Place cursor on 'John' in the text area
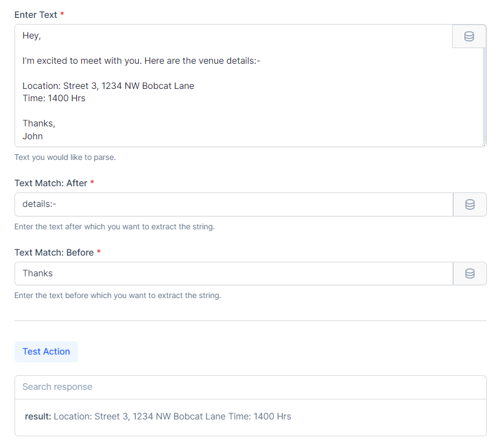The height and width of the screenshot is (448, 503). (x=32, y=136)
